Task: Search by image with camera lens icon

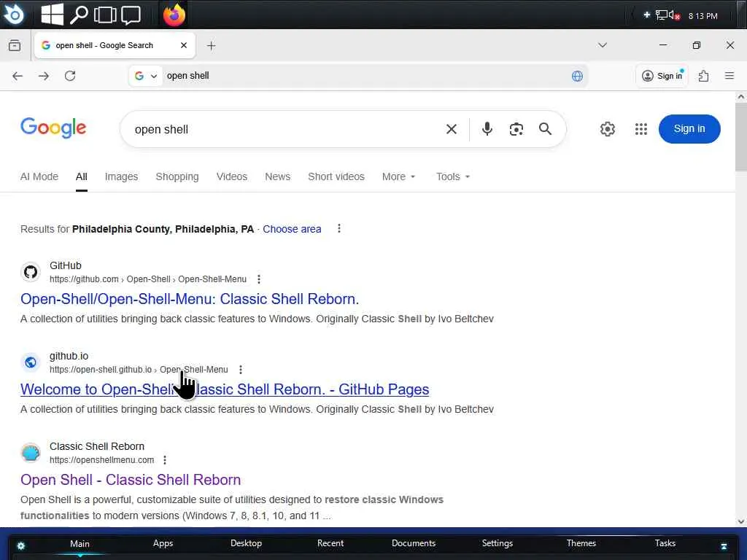Action: (516, 129)
